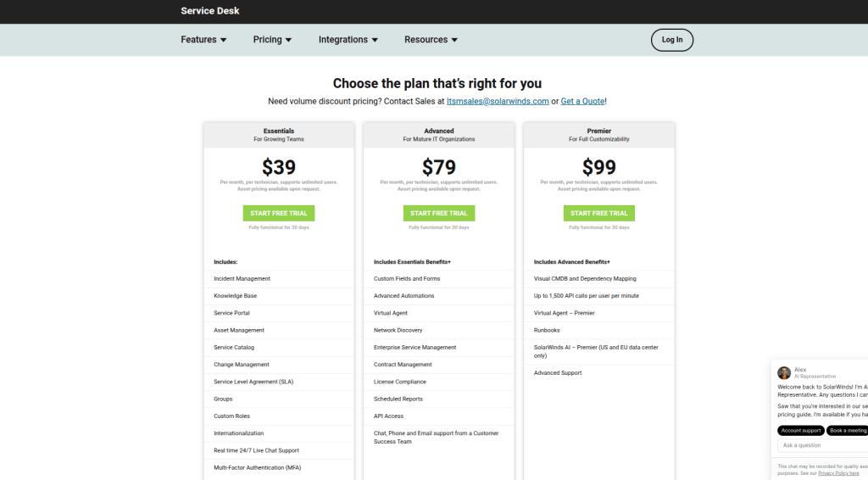Click the Log In button
This screenshot has width=868, height=480.
(671, 40)
